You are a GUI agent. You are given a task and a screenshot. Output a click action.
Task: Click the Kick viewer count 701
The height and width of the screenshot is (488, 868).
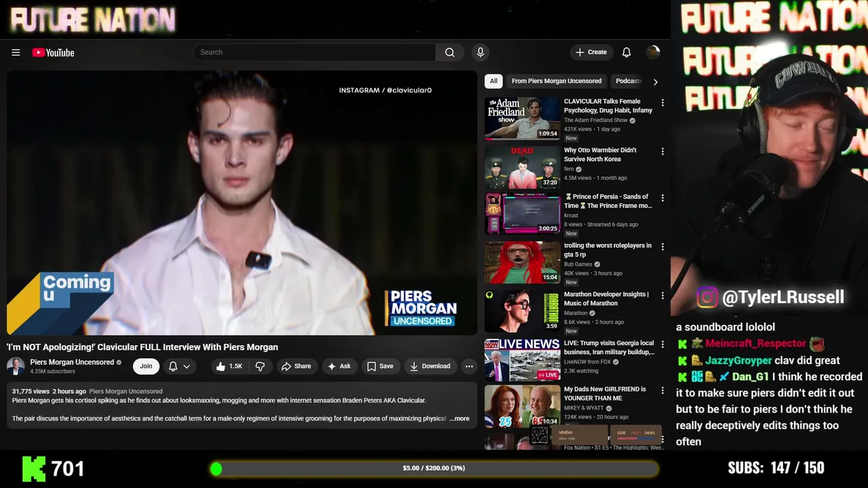click(54, 468)
